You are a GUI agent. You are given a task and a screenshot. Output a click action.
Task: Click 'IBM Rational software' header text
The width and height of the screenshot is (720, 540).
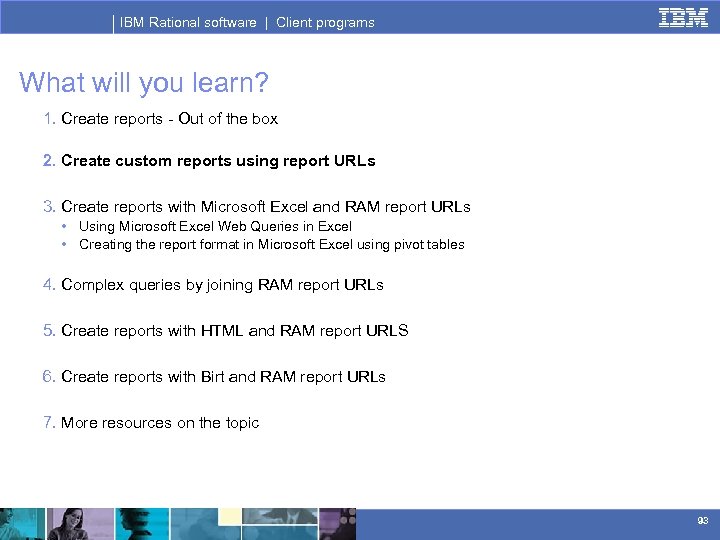coord(188,22)
